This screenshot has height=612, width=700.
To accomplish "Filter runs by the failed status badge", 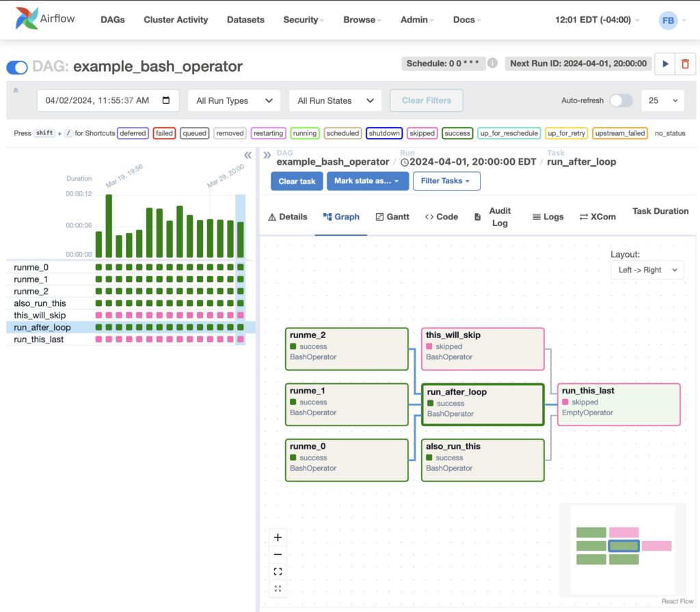I will coord(163,133).
